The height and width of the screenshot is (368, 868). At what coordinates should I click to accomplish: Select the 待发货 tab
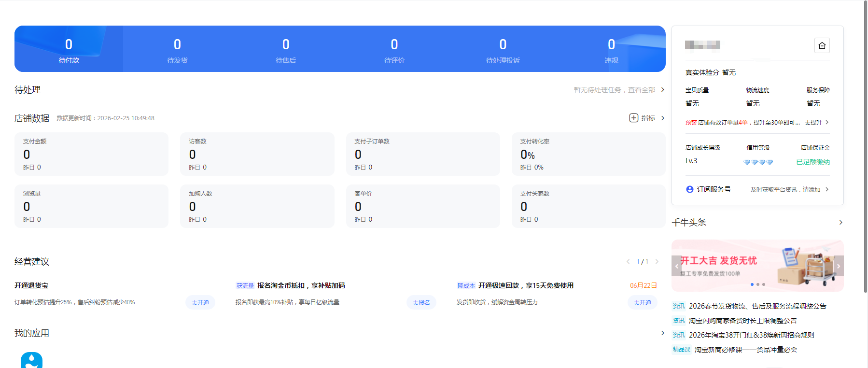(177, 49)
